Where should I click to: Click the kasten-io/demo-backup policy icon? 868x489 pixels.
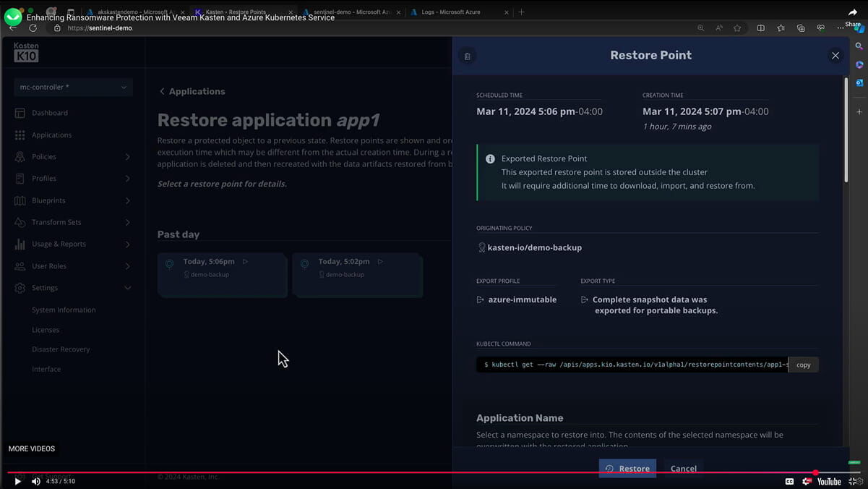click(x=481, y=247)
